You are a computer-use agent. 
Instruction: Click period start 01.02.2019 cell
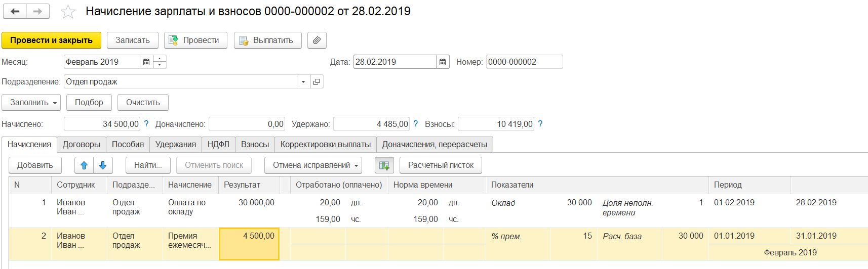click(x=749, y=202)
